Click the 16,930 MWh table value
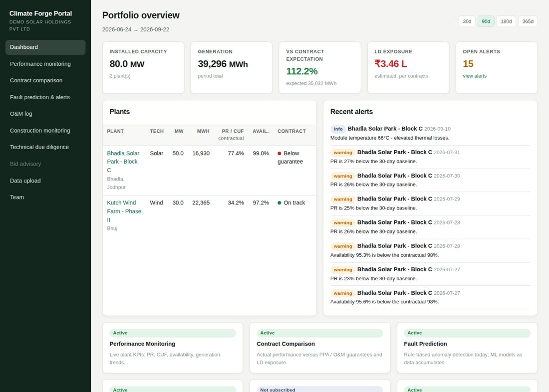The height and width of the screenshot is (392, 549). pos(201,153)
